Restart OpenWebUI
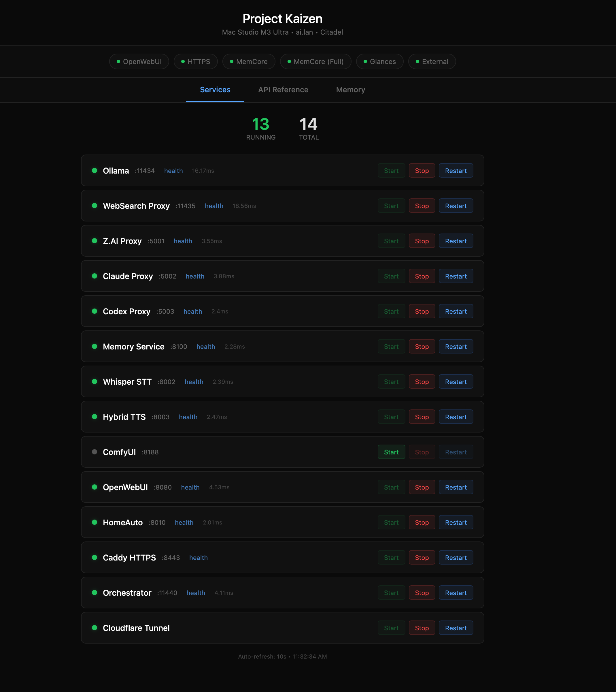 [x=456, y=487]
